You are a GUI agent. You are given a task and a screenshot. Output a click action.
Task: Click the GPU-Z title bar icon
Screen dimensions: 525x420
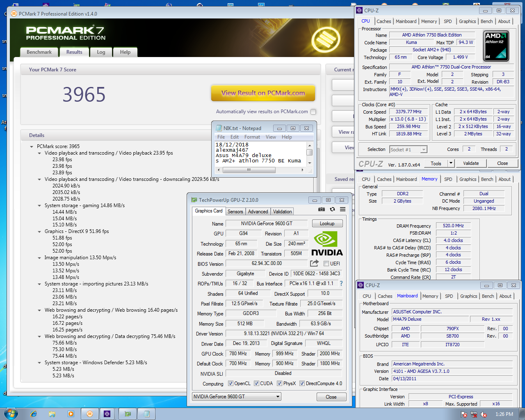point(194,200)
